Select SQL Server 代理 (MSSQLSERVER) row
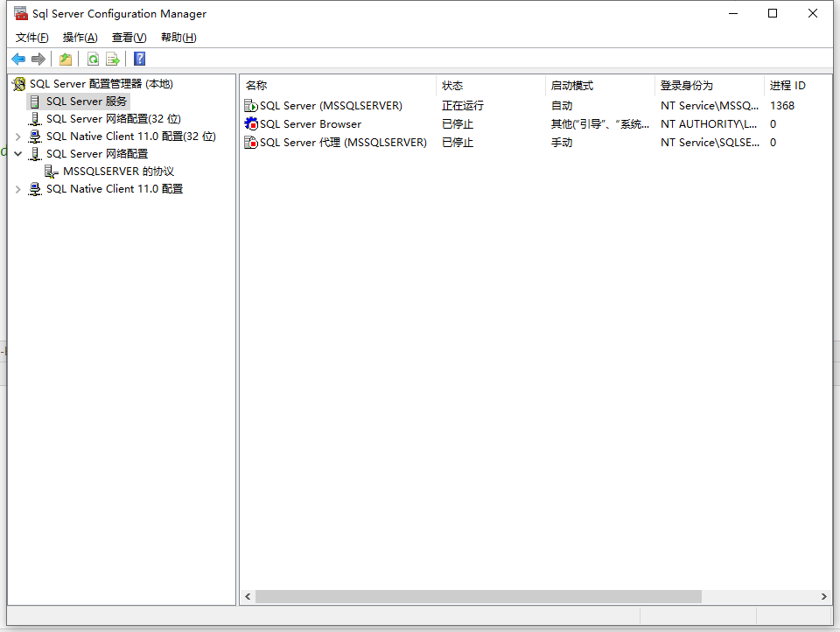The height and width of the screenshot is (632, 840). [535, 142]
